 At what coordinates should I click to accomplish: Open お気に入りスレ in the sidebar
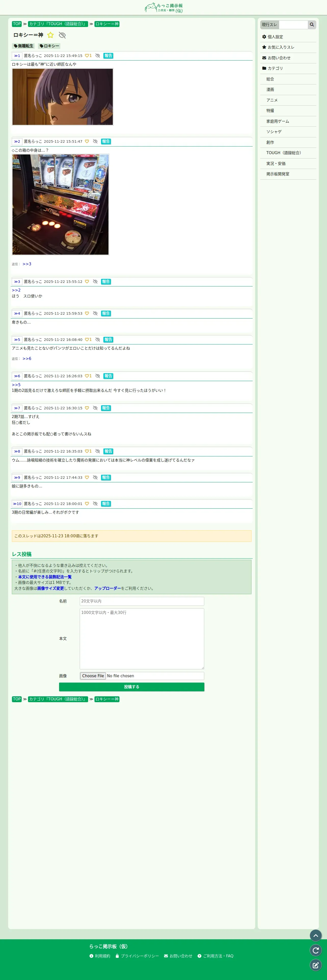pos(288,47)
